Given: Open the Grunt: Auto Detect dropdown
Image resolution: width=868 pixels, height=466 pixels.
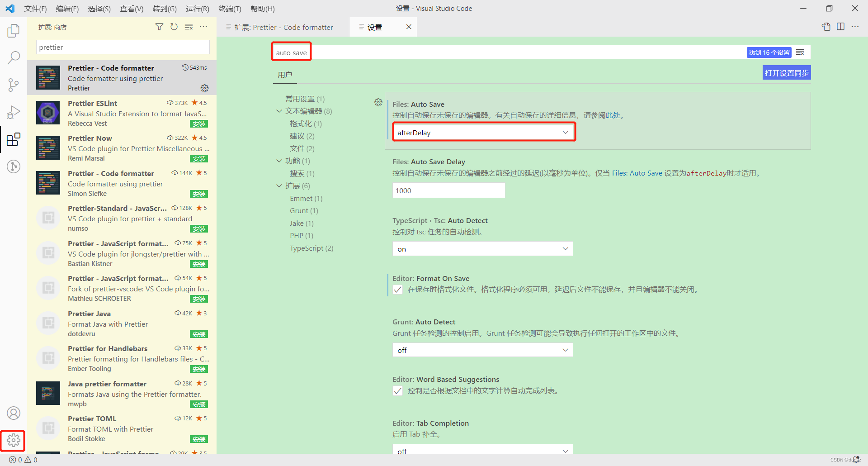Looking at the screenshot, I should [483, 350].
